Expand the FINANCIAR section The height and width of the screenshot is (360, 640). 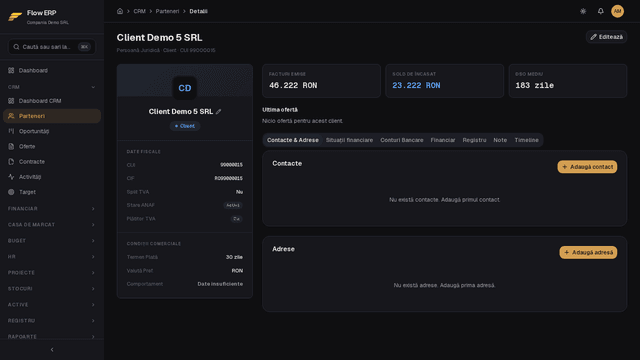click(x=52, y=209)
